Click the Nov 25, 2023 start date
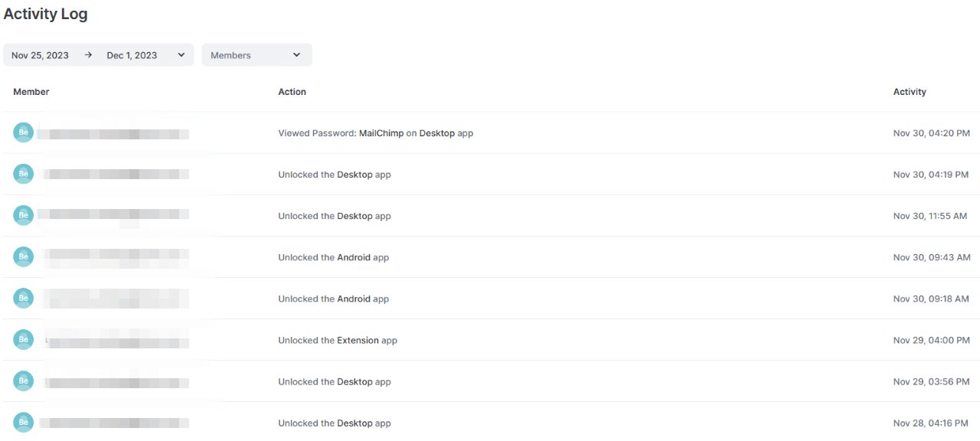 point(40,55)
